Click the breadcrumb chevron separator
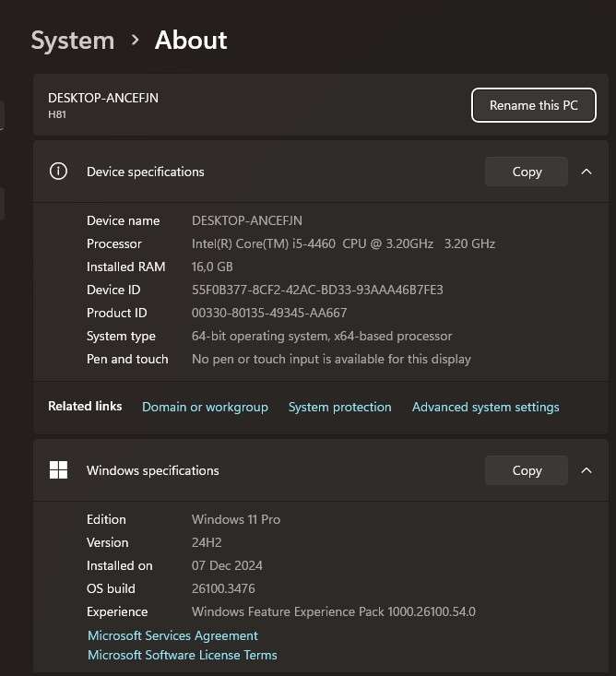Screen dimensions: 616x676 [x=135, y=40]
